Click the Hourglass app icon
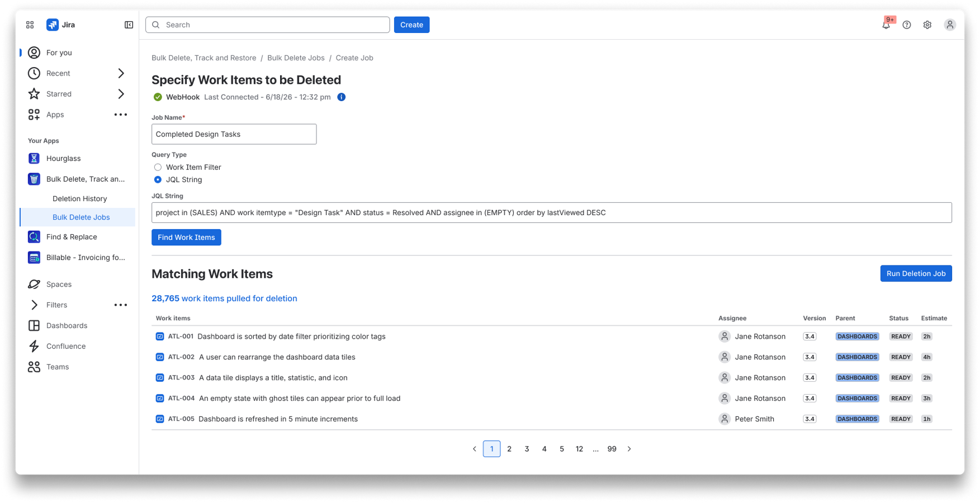The image size is (980, 503). click(x=34, y=159)
